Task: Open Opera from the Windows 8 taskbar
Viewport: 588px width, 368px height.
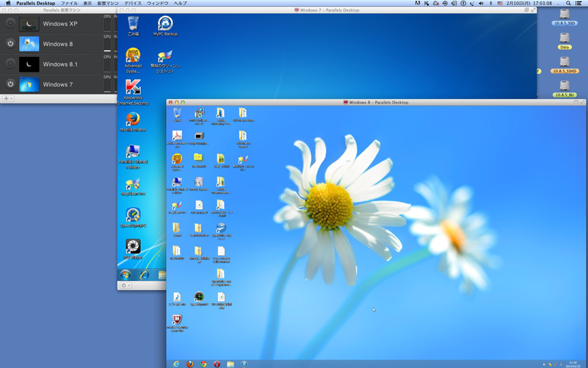Action: [x=217, y=364]
